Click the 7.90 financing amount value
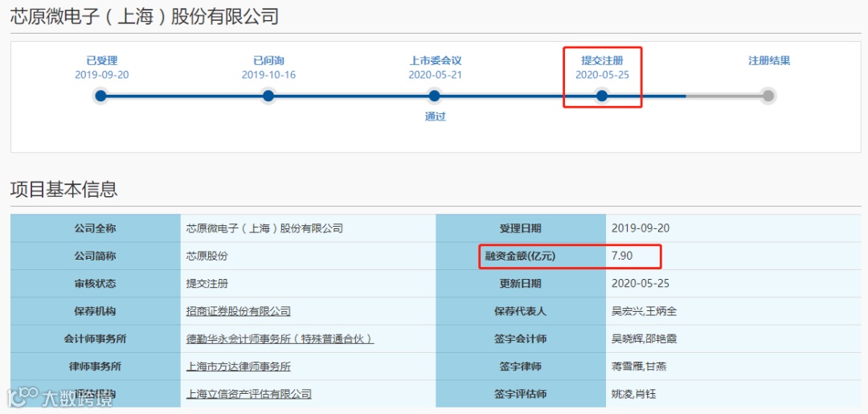Screen dimensions: 868x414 (621, 256)
